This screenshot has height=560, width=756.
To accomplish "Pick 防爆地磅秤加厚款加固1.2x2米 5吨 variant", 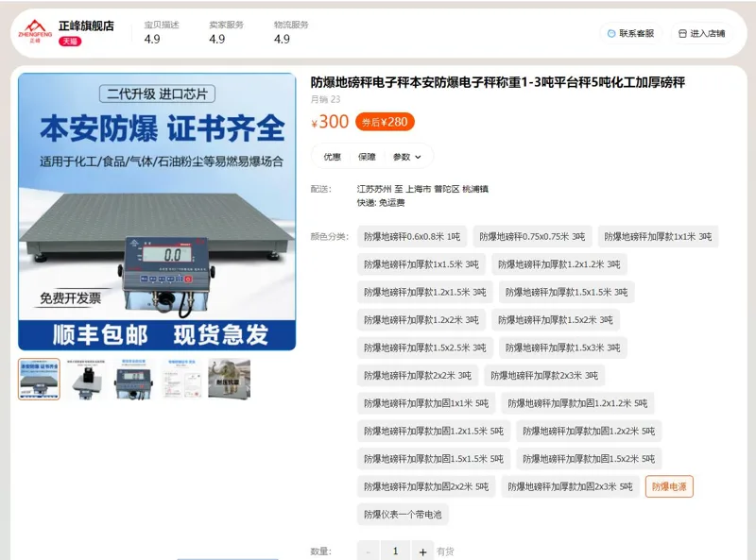I will coord(589,432).
